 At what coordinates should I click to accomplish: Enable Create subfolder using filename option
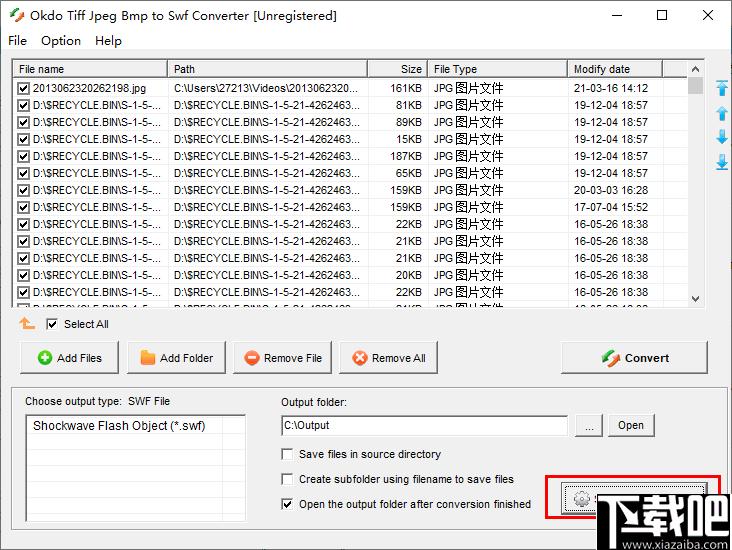click(x=288, y=479)
